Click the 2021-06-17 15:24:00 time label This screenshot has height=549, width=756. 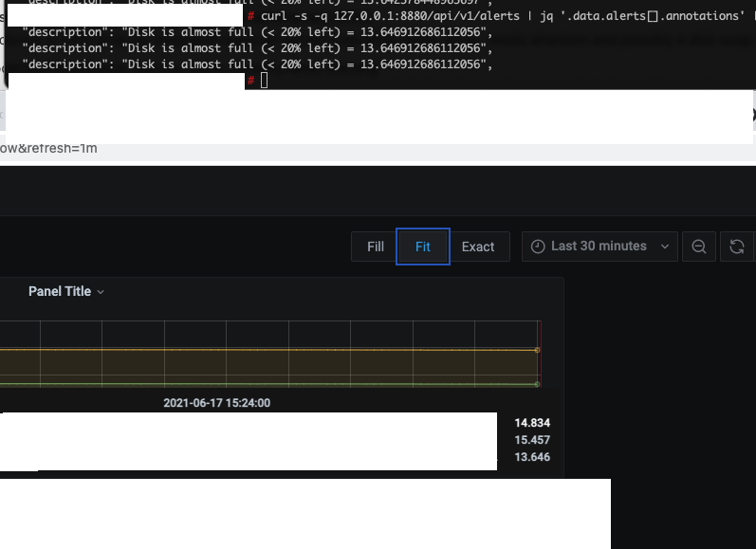pyautogui.click(x=216, y=403)
